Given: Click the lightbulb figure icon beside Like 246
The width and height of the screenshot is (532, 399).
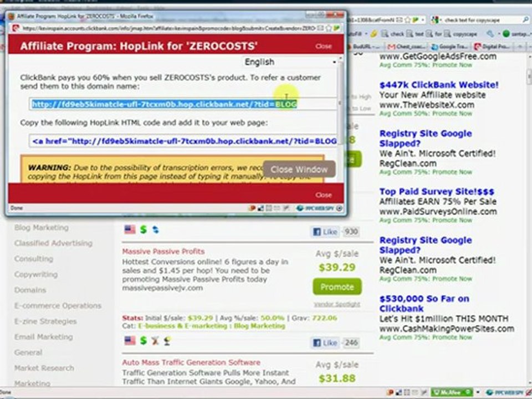Looking at the screenshot, I should [x=167, y=341].
